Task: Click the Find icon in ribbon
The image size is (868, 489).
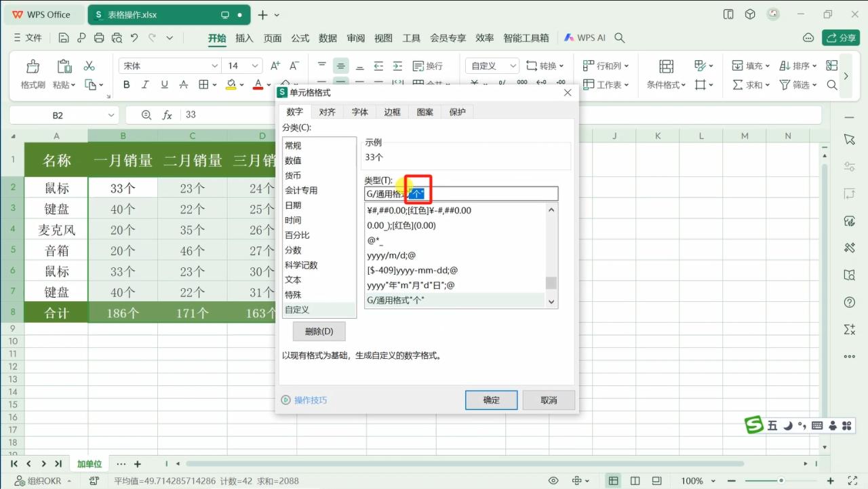Action: (832, 85)
